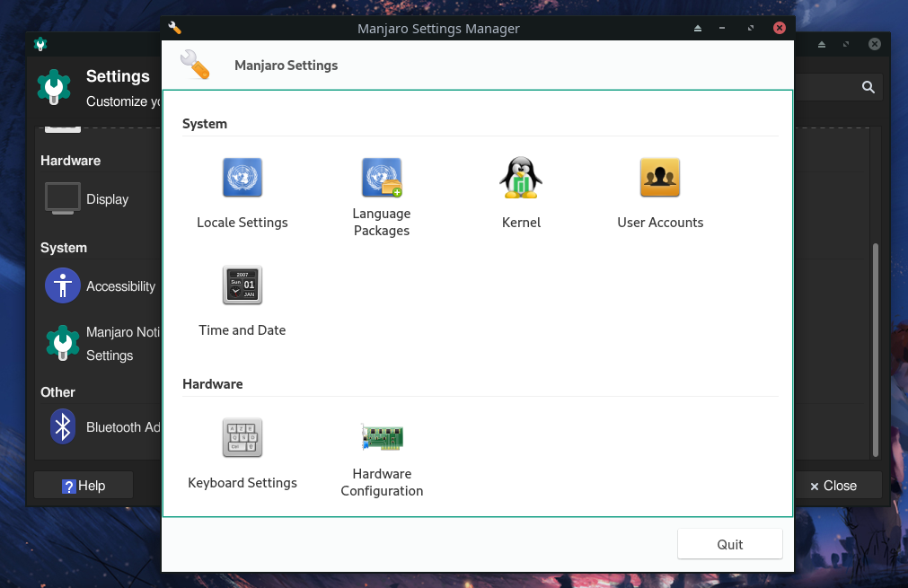
Task: Close the Manjaro Settings Manager window
Action: point(780,28)
